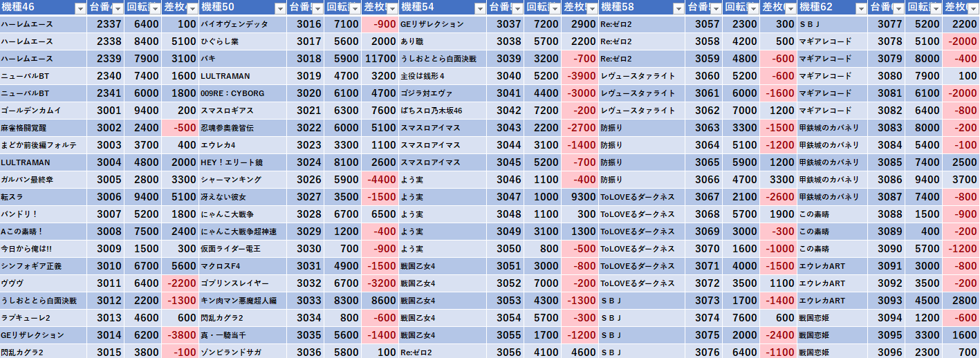The width and height of the screenshot is (980, 358).
Task: Select cell 転スラ
Action: tap(44, 197)
